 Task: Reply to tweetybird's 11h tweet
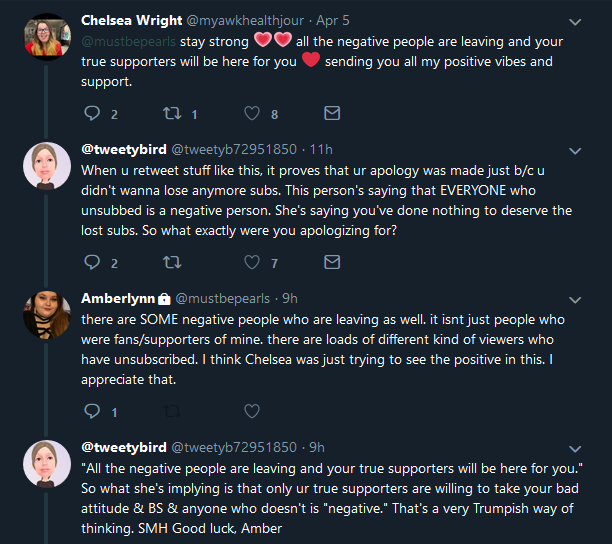[x=92, y=262]
